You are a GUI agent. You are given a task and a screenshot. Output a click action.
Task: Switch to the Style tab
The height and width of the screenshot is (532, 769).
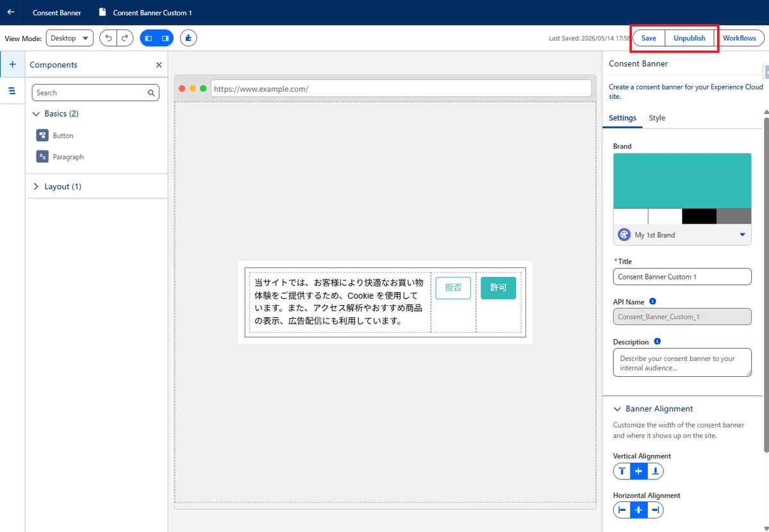click(x=657, y=118)
